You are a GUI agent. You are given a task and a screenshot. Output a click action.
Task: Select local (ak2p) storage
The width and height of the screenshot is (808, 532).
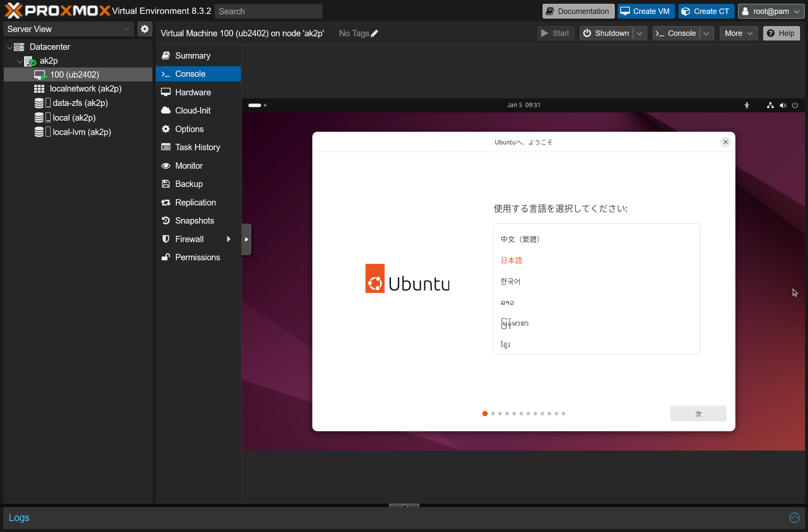78,118
